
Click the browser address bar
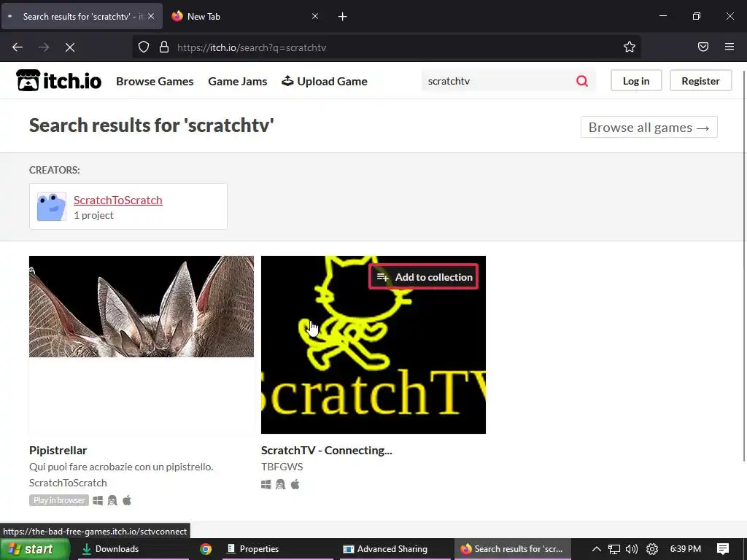386,47
